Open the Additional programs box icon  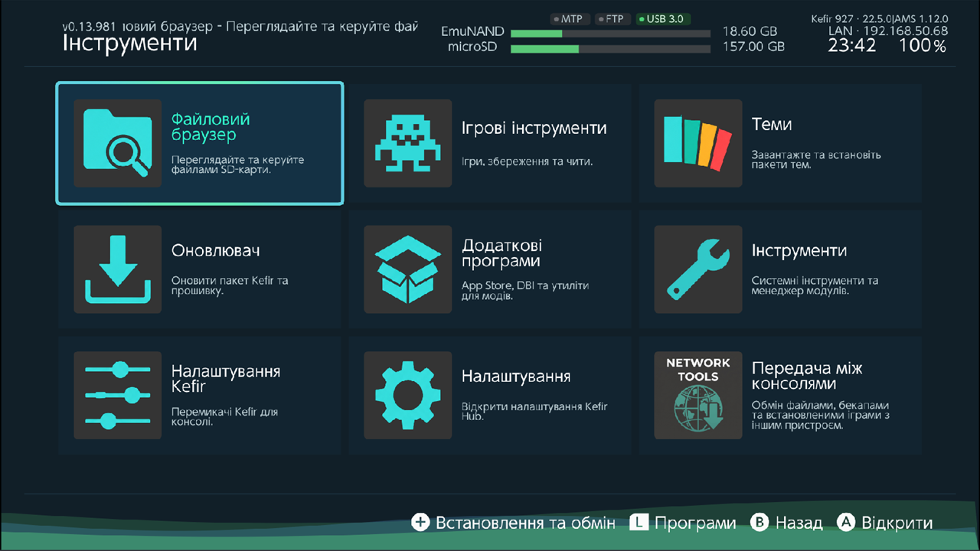(x=407, y=269)
